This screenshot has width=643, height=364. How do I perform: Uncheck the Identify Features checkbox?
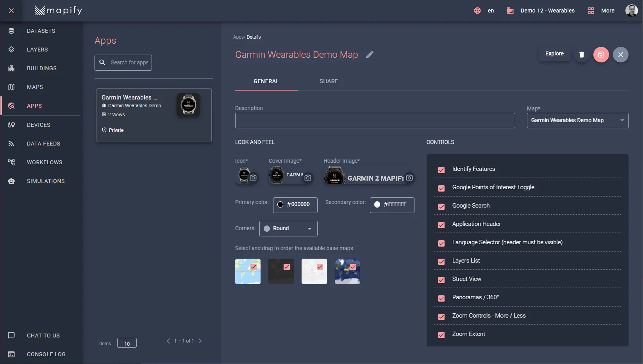coord(441,170)
